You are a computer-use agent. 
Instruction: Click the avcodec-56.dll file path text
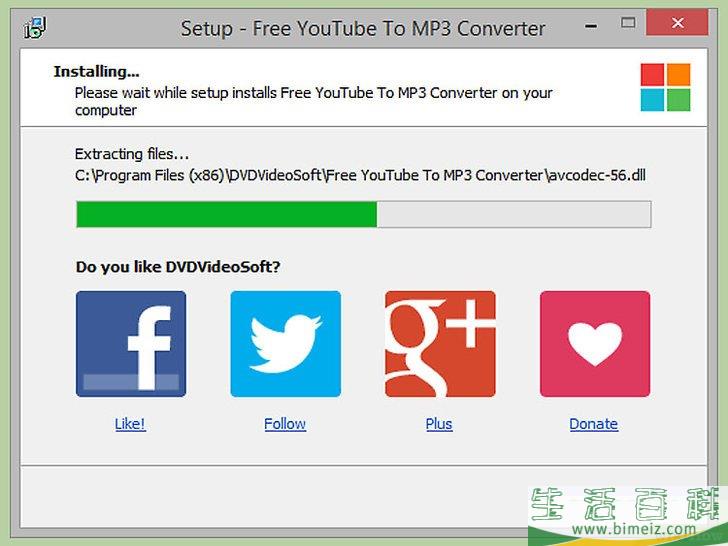[360, 176]
